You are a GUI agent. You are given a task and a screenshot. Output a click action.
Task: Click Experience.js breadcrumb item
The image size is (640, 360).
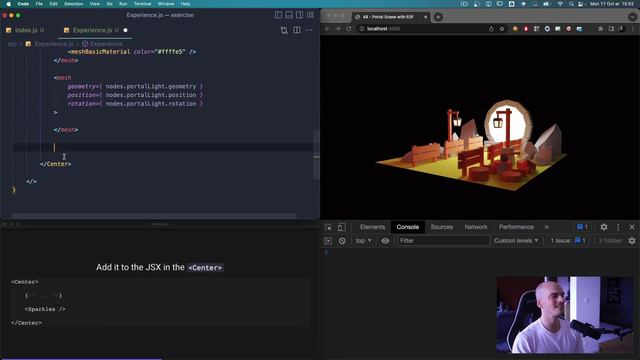click(53, 44)
